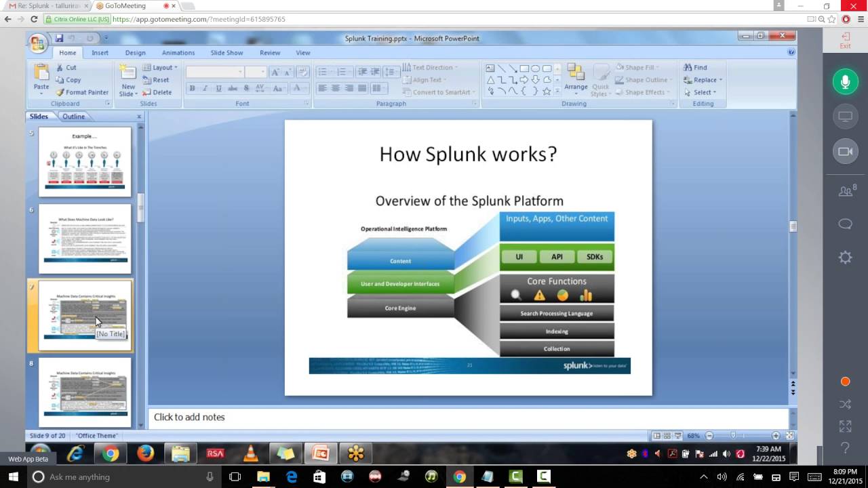Click the zoom out minus button
The width and height of the screenshot is (868, 488).
(709, 436)
